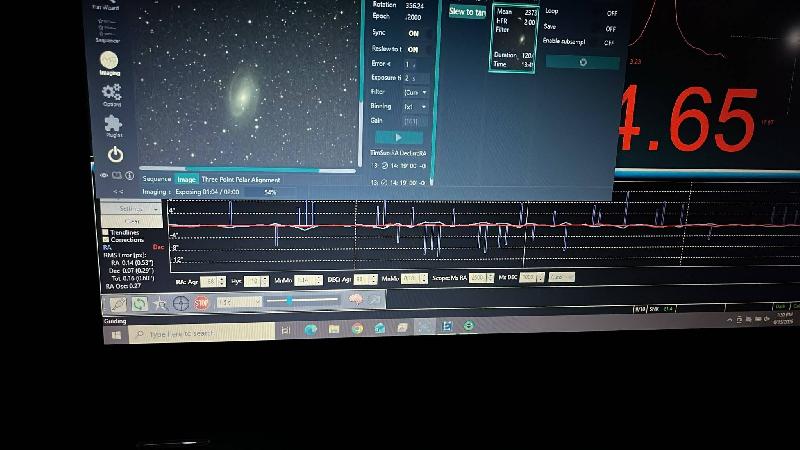Open the Options gear in sidebar
Image resolution: width=800 pixels, height=450 pixels.
tap(112, 95)
